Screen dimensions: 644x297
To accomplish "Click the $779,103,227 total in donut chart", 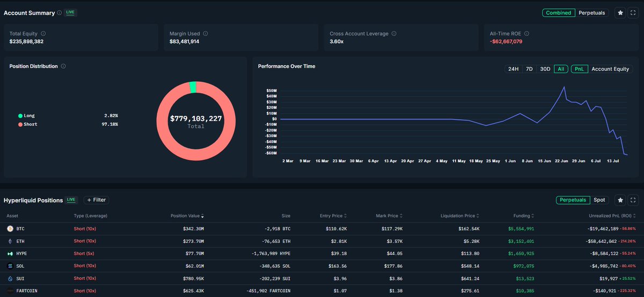I will point(196,118).
